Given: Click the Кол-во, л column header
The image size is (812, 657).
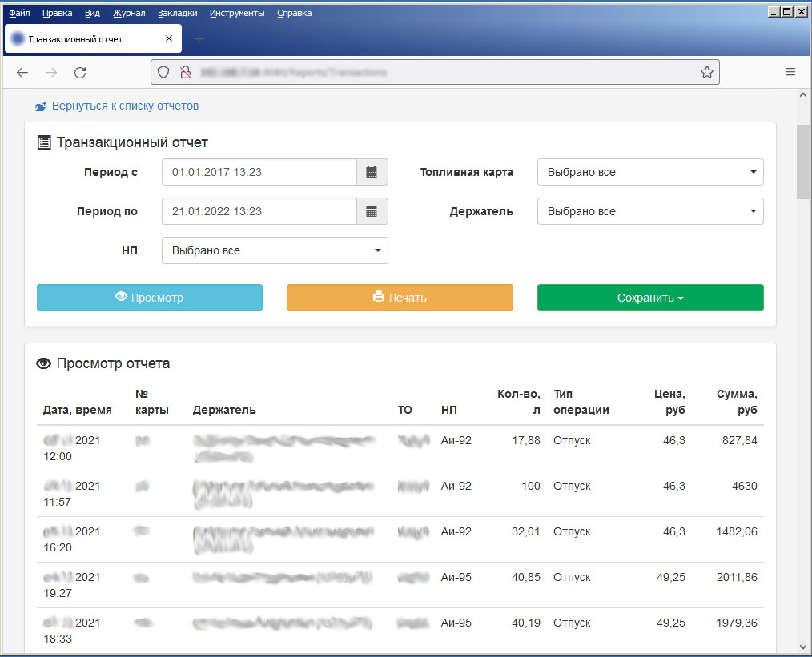Looking at the screenshot, I should coord(518,402).
